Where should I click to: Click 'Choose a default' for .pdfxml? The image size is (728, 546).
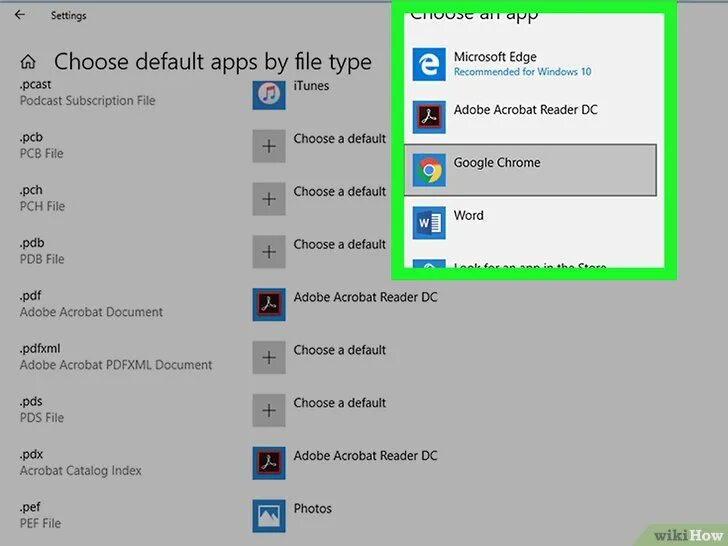point(339,350)
